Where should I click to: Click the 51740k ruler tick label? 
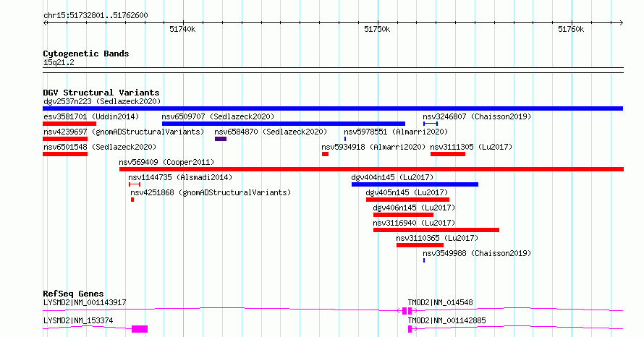[x=182, y=29]
